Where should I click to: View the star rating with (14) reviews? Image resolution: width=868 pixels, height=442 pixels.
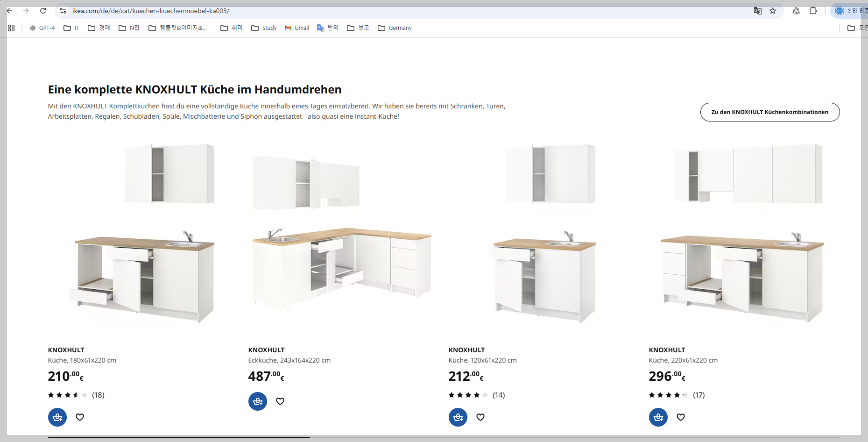coord(477,395)
